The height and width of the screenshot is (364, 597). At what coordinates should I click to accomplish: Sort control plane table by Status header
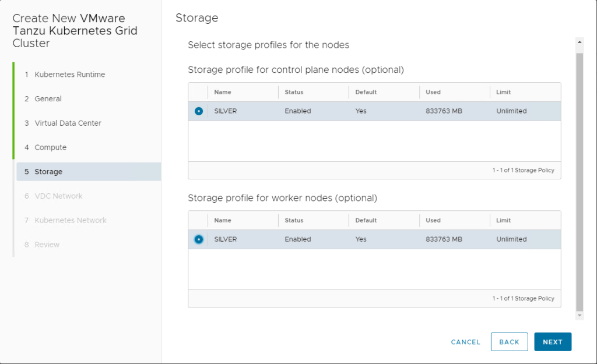click(x=294, y=92)
